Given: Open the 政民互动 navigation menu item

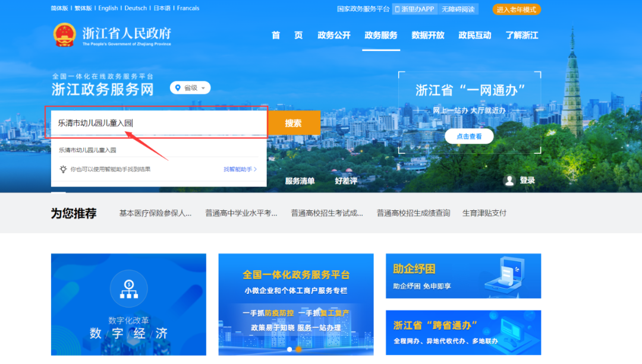Looking at the screenshot, I should coord(475,35).
